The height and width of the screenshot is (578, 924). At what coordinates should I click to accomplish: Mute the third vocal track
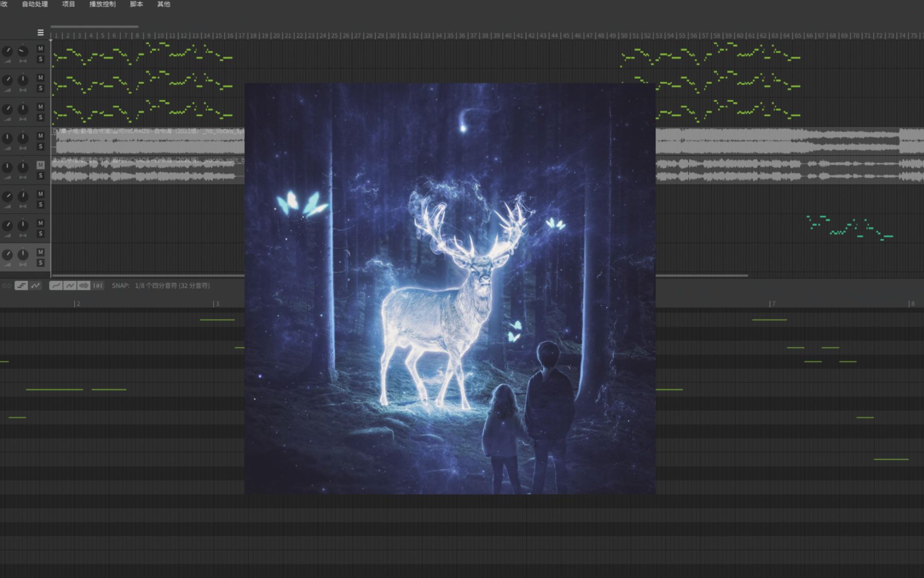coord(41,107)
